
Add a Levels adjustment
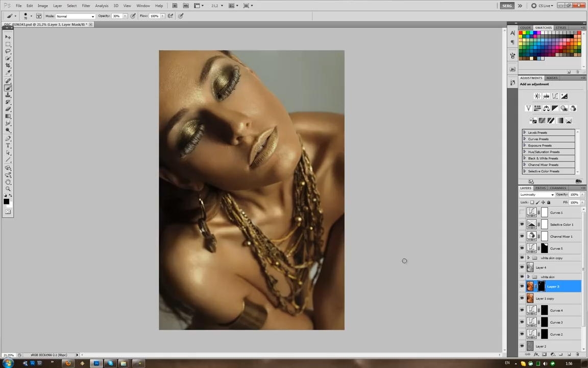point(546,96)
